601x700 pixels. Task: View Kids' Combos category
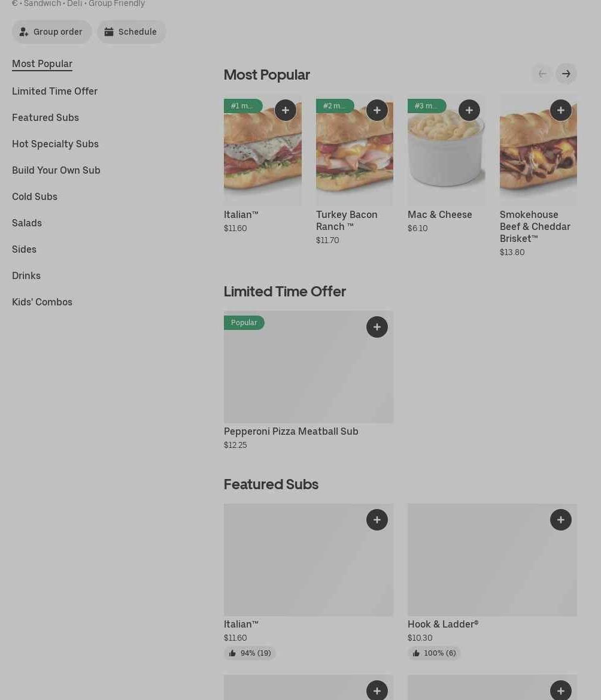[x=42, y=302]
